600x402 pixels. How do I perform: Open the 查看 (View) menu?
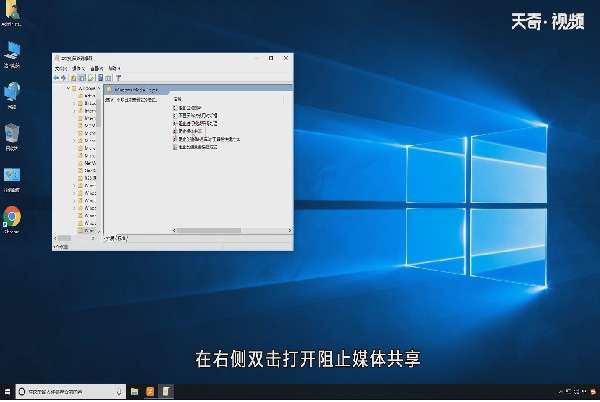(x=97, y=68)
